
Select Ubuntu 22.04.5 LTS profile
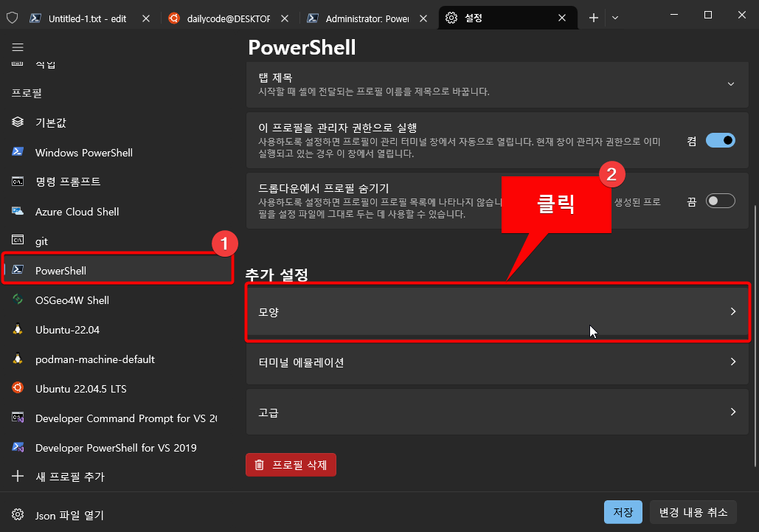[117, 388]
